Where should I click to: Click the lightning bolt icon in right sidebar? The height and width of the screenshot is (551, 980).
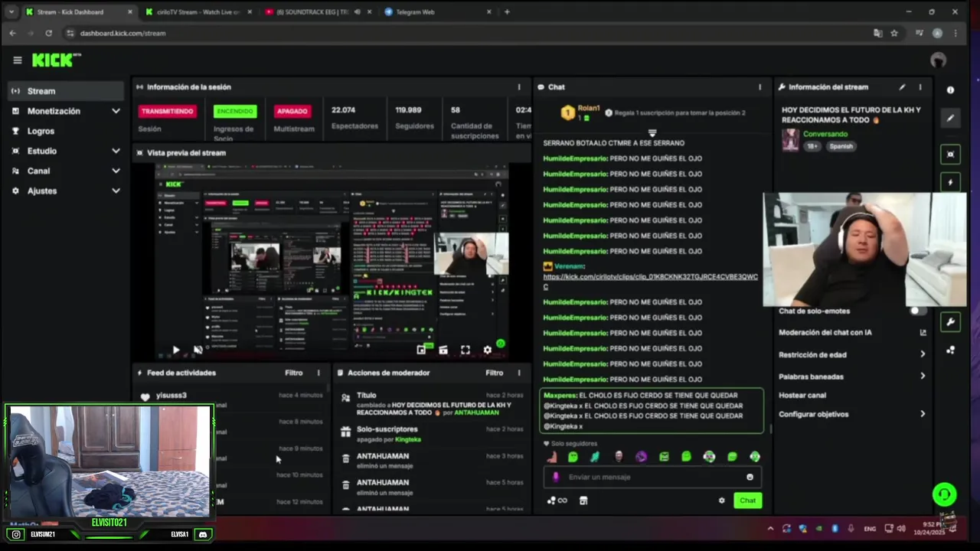(x=950, y=182)
